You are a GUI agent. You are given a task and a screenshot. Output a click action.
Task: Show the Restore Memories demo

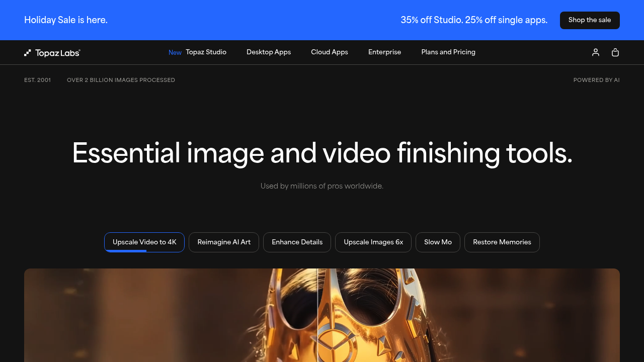[x=502, y=242]
